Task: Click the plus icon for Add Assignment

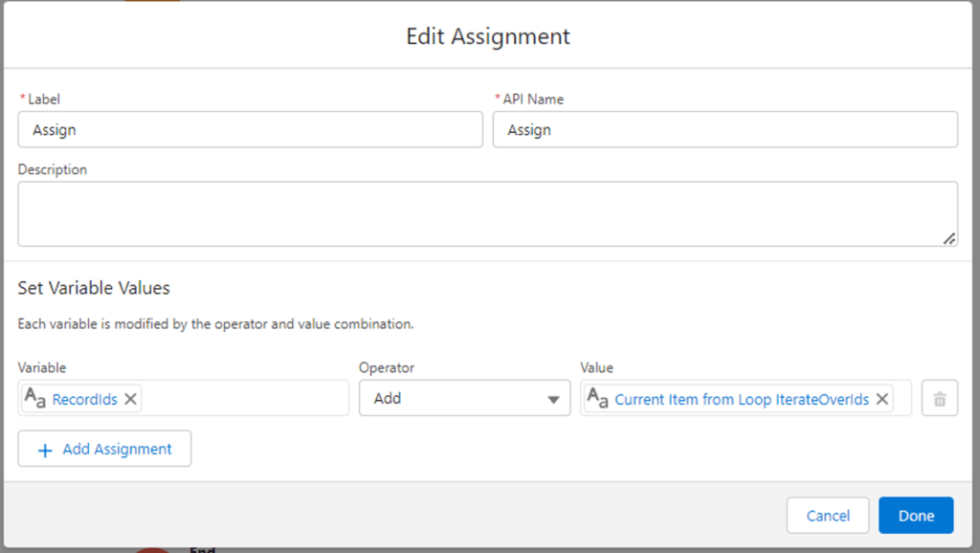Action: (x=45, y=450)
